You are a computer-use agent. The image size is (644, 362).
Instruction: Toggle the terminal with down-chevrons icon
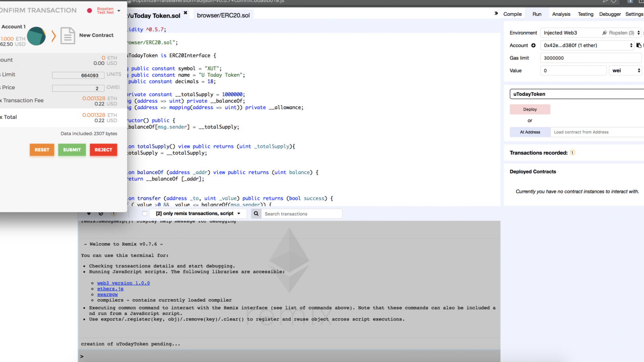point(89,214)
